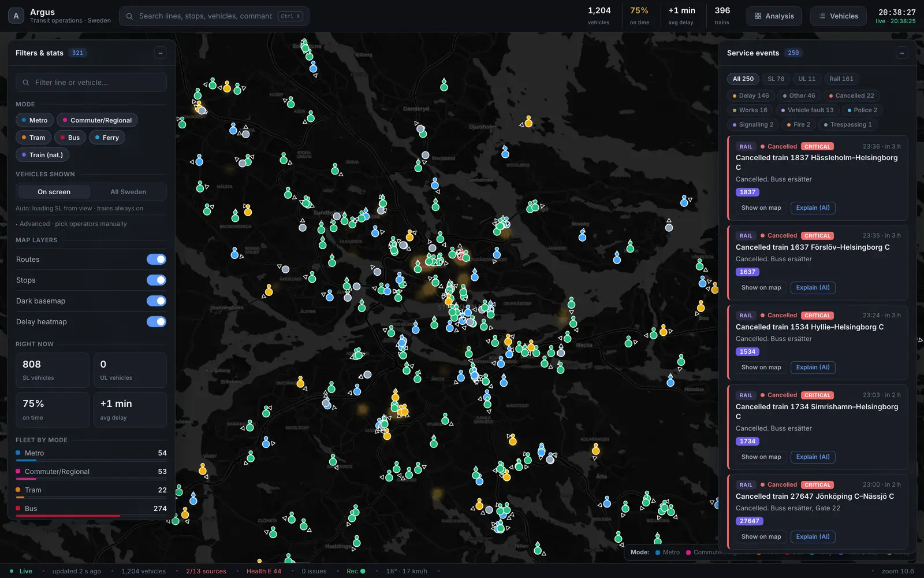Screen dimensions: 924x578
Task: Click the Live status indicator
Action: pyautogui.click(x=21, y=571)
